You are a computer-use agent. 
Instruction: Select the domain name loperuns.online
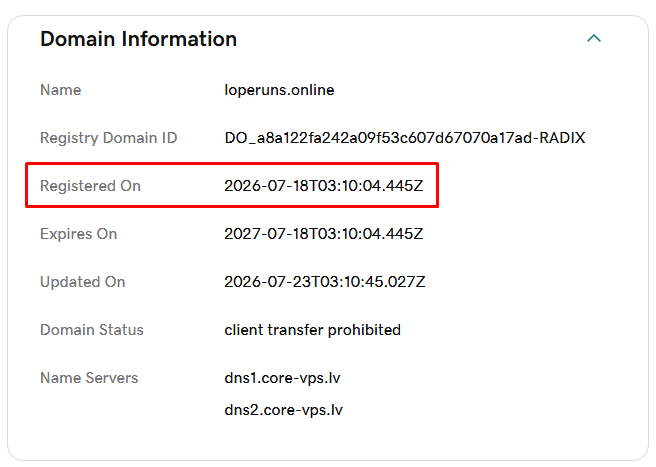click(x=279, y=90)
